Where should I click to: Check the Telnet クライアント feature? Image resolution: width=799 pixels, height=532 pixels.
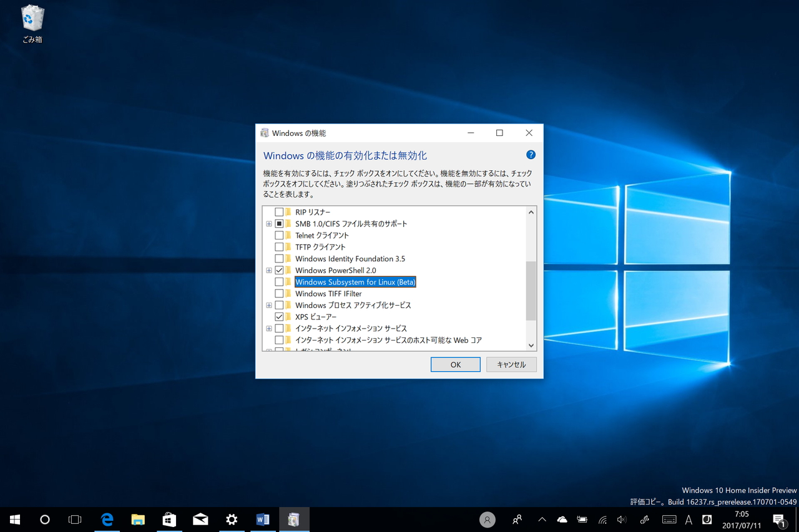pos(280,235)
